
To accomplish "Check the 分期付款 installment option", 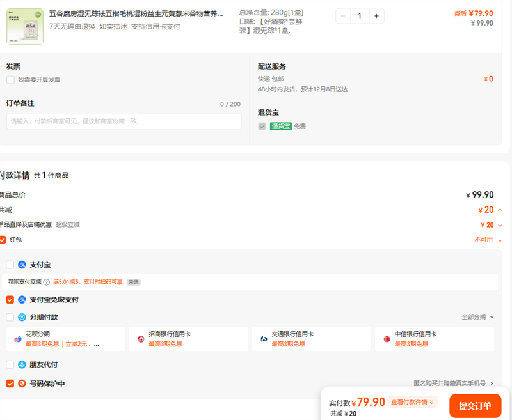I will [x=10, y=317].
